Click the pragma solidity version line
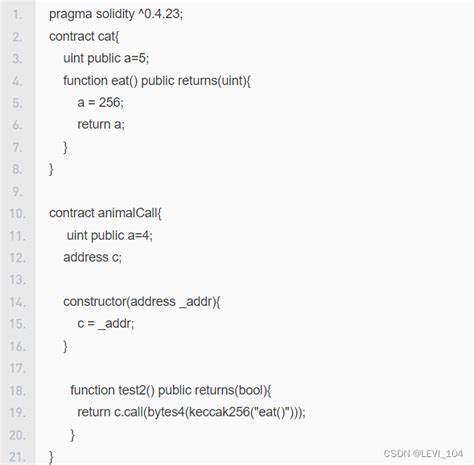Viewport: 474px width, 465px height. coord(116,14)
